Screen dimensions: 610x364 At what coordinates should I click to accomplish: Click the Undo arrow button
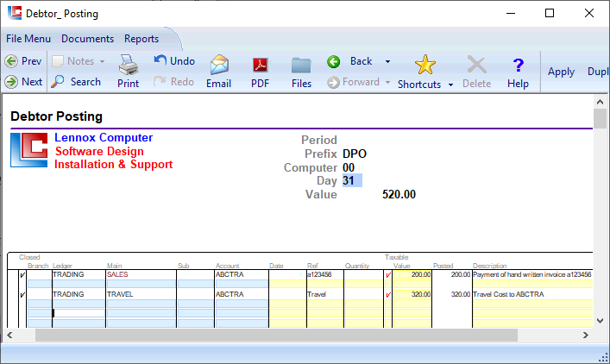click(174, 61)
